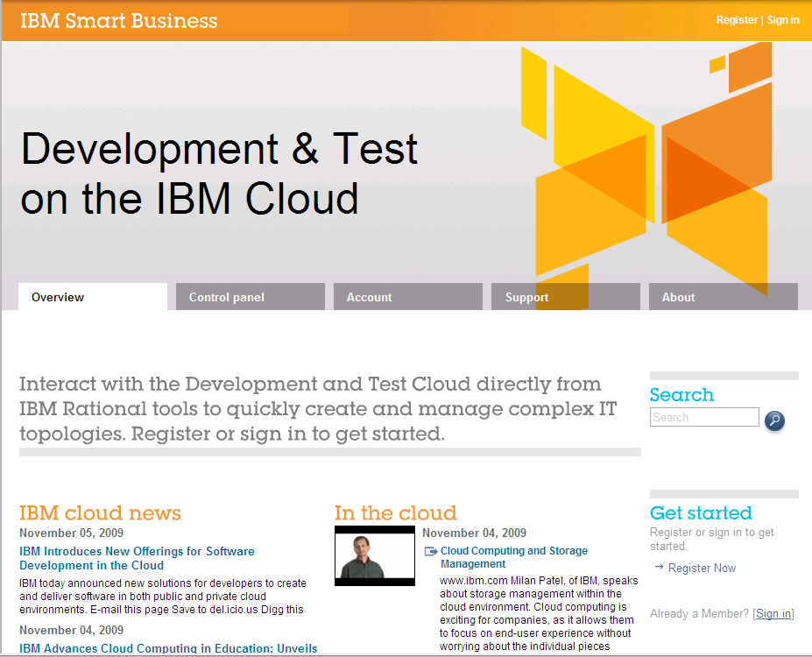812x657 pixels.
Task: Open IBM Introduces New Offerings article link
Action: pos(137,558)
